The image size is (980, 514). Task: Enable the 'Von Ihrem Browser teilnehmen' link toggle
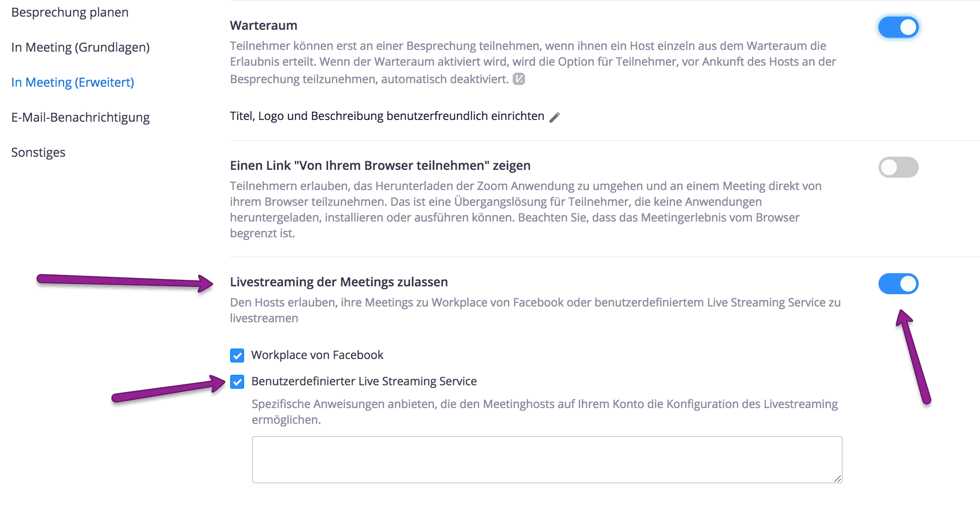coord(898,167)
